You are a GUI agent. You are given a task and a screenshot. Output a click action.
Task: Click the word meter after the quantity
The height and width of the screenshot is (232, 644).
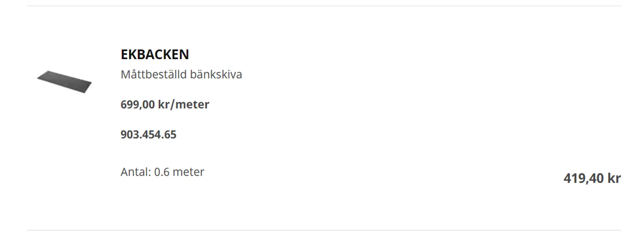pos(188,172)
